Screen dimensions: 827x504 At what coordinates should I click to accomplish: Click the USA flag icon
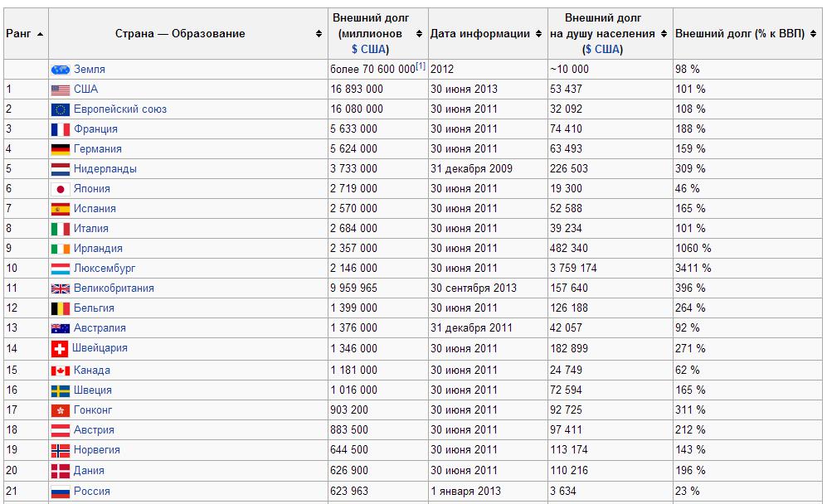coord(61,90)
